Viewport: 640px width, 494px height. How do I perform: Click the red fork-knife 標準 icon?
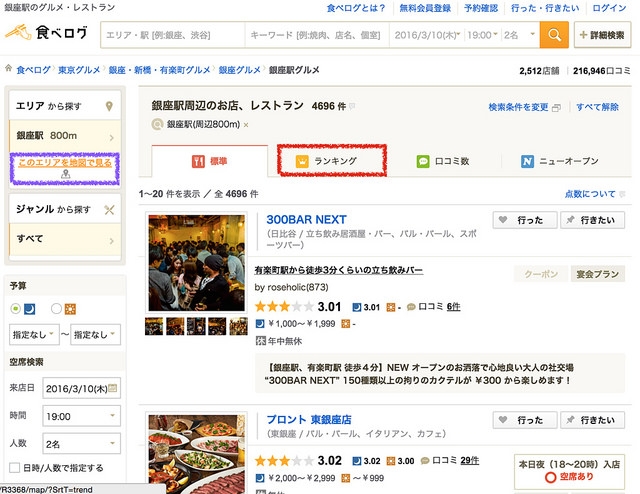pyautogui.click(x=198, y=161)
